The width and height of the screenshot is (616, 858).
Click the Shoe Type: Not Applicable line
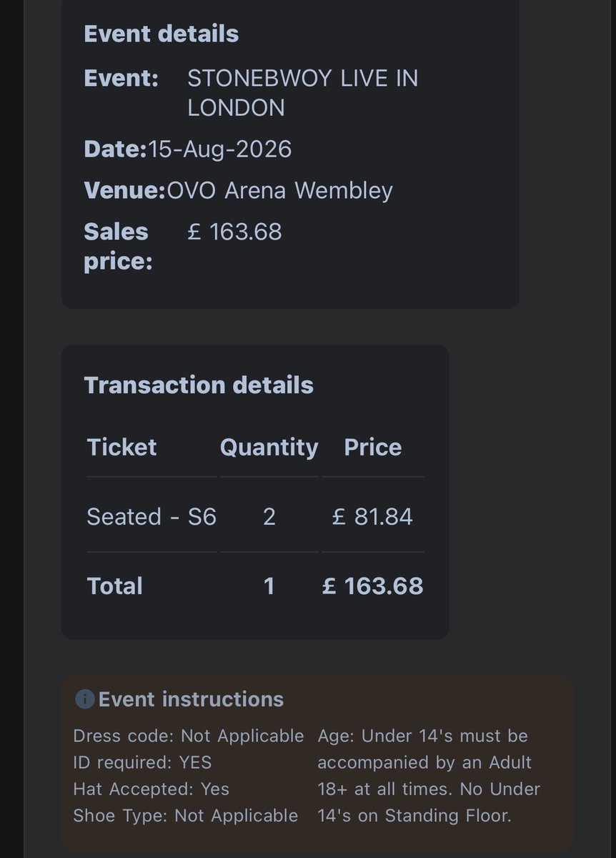[x=185, y=815]
